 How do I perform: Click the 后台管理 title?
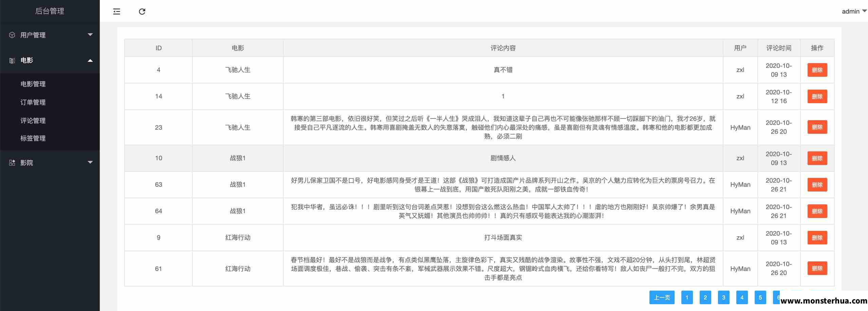click(x=50, y=11)
